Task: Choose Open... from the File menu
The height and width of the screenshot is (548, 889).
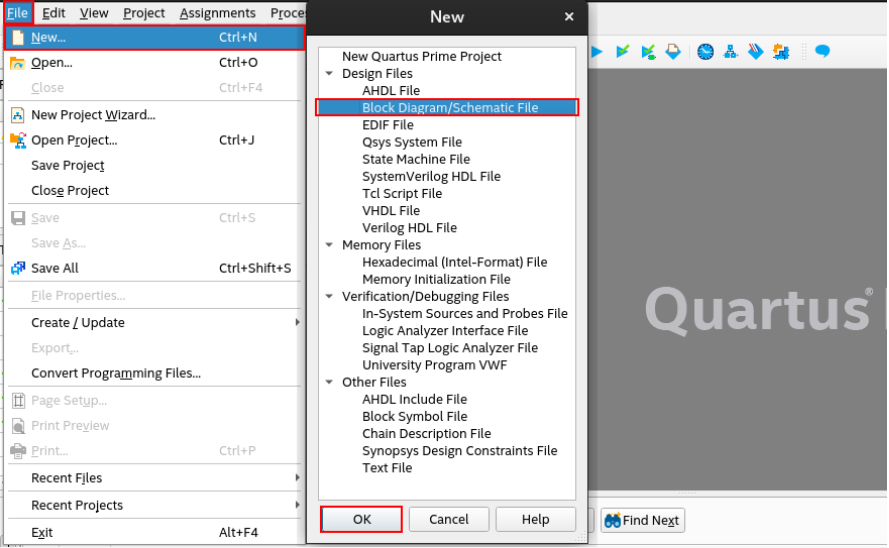Action: click(x=154, y=62)
